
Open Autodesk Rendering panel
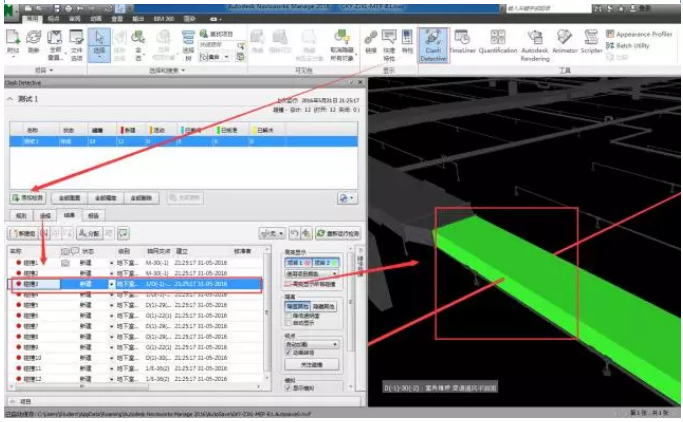pos(535,46)
